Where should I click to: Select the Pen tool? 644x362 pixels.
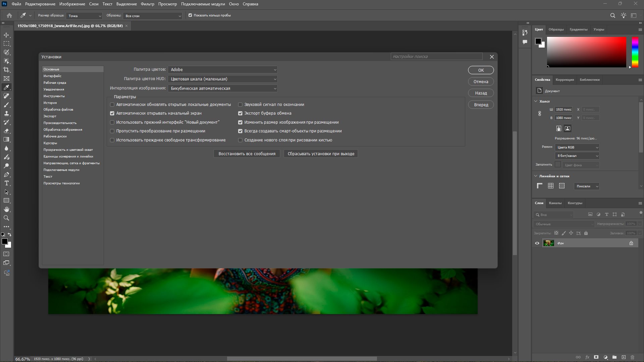click(x=6, y=175)
